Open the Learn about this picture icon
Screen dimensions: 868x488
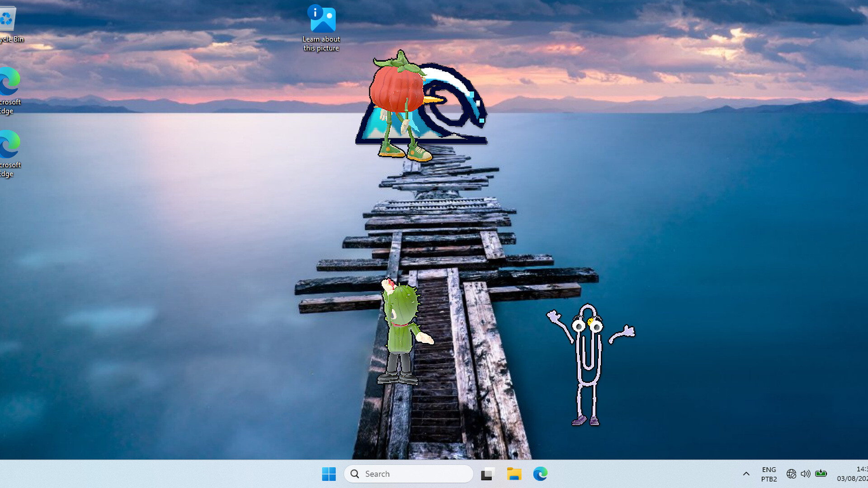[321, 28]
